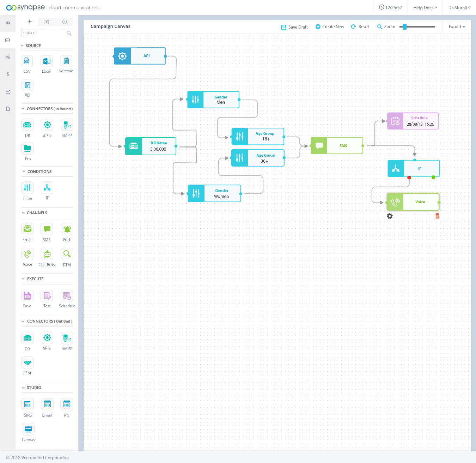Click the RTM channel icon
Viewport: 476px width, 463px height.
click(67, 254)
